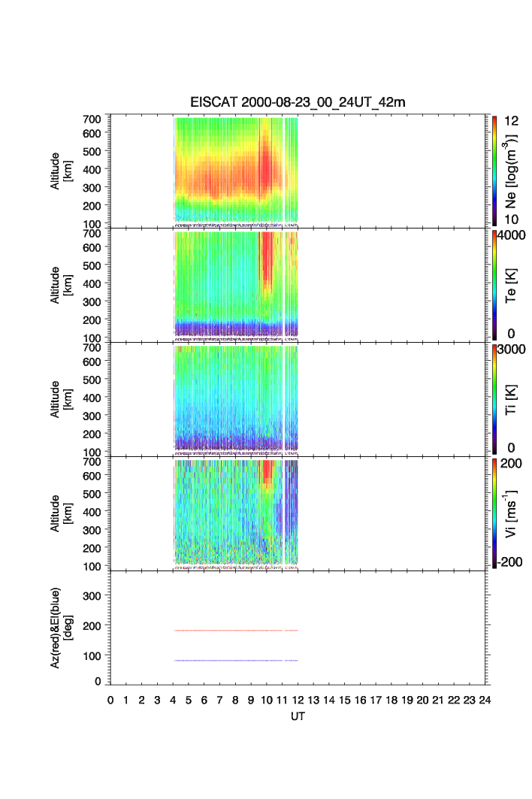Click the Ne electron density color bar
The width and height of the screenshot is (532, 799).
[x=494, y=170]
